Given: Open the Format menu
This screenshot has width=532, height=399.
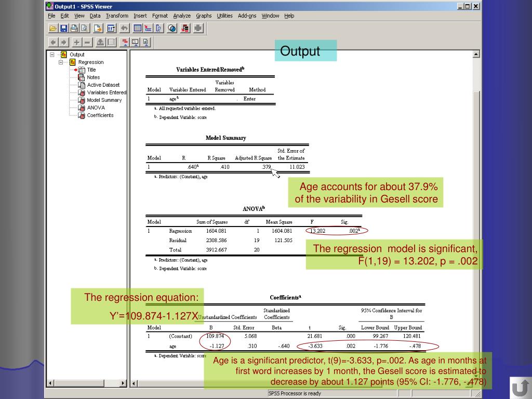Looking at the screenshot, I should (160, 16).
